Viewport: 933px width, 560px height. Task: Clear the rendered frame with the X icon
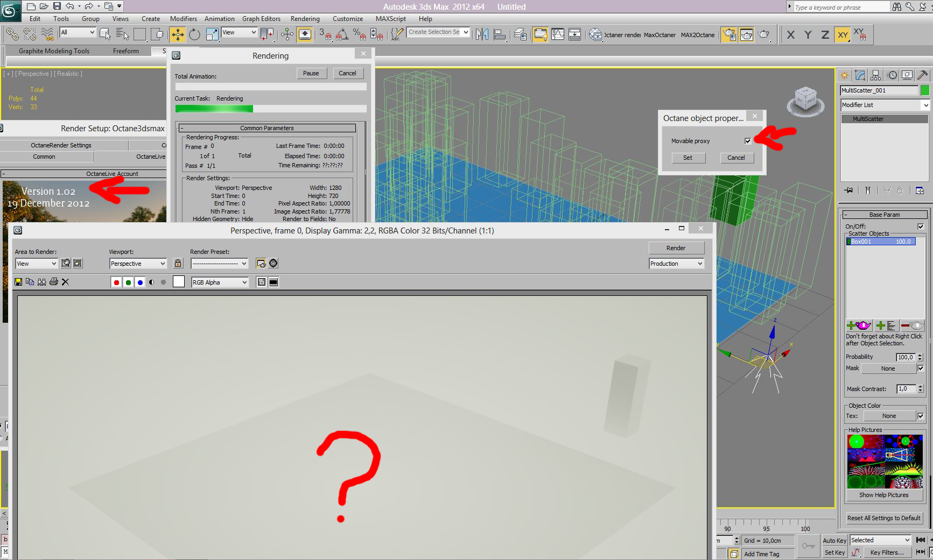pyautogui.click(x=66, y=282)
